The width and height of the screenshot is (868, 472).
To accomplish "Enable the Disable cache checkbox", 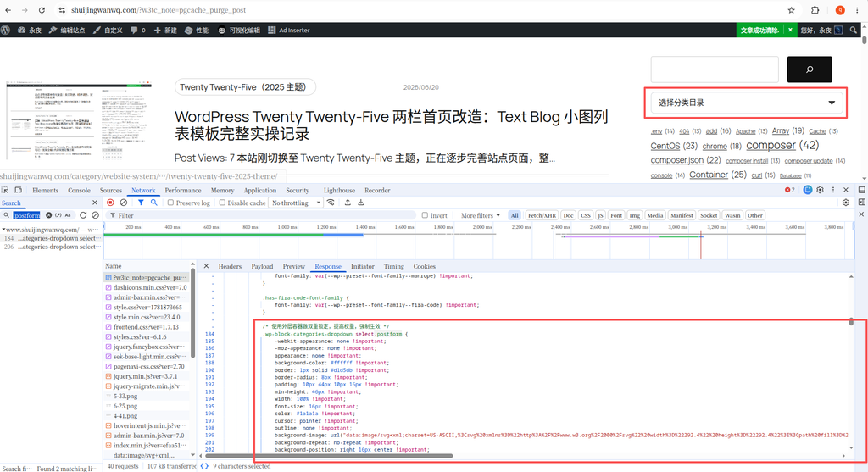I will point(222,203).
